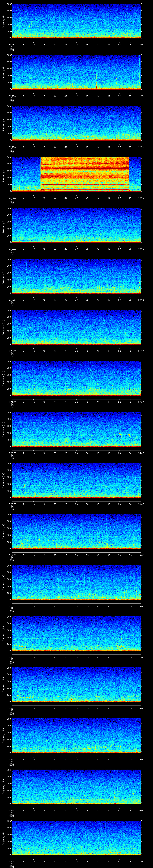
Task: Click the 6:22:00 start time label
Action: coord(12,453)
